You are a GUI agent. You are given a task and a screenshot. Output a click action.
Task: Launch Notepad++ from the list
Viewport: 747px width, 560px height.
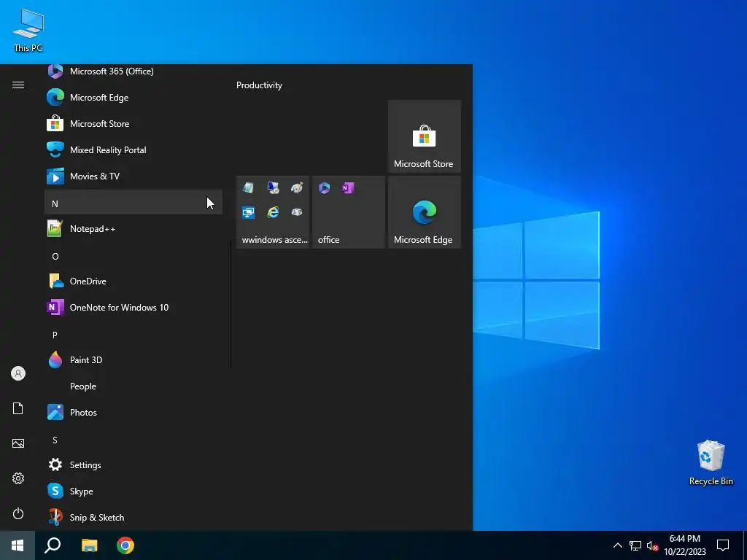pos(133,229)
